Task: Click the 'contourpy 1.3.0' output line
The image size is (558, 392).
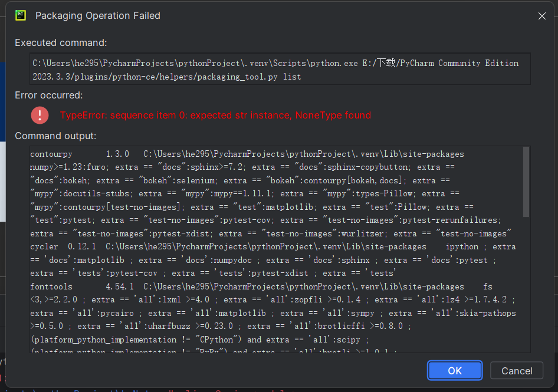Action: [247, 154]
